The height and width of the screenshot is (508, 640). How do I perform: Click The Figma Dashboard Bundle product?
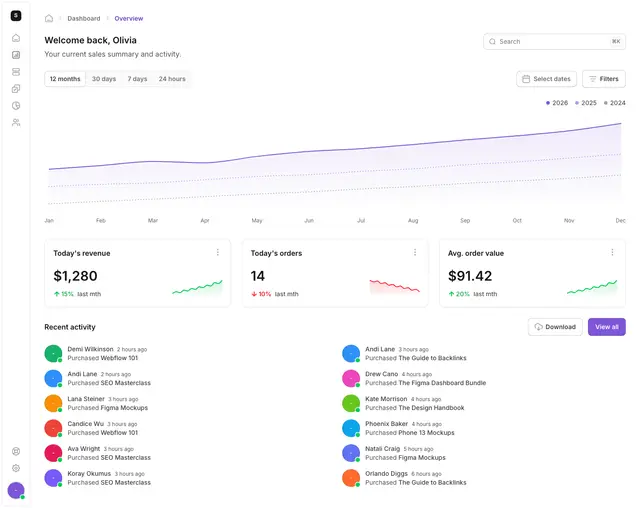pos(442,383)
